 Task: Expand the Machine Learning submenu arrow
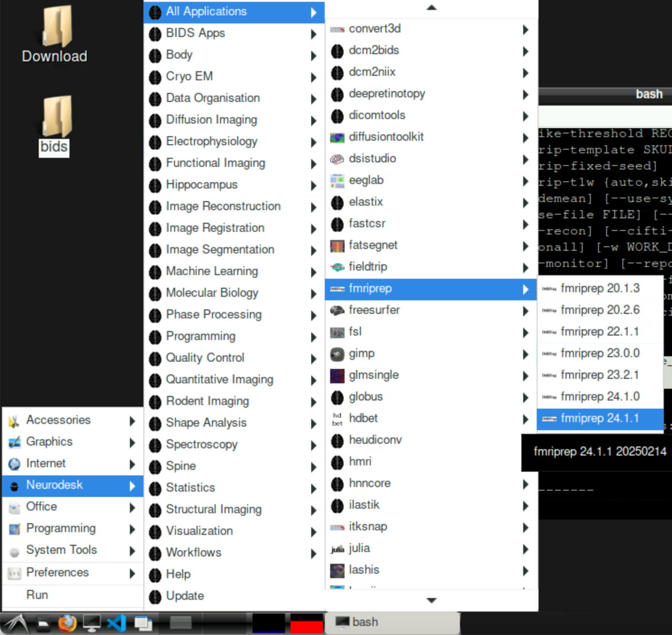[313, 272]
